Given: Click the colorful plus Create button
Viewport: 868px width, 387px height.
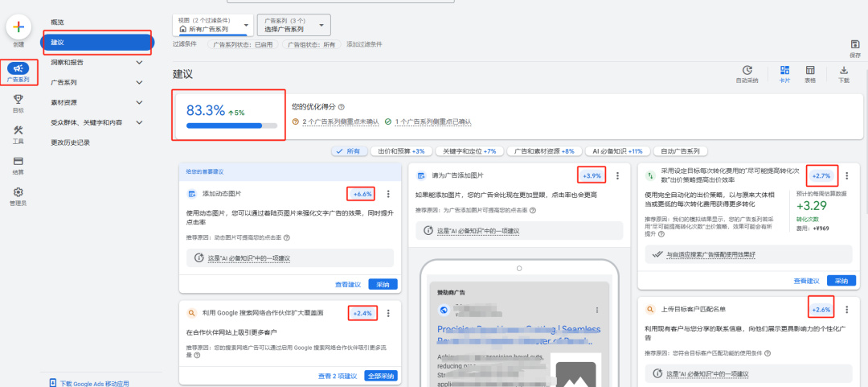Looking at the screenshot, I should [x=18, y=27].
